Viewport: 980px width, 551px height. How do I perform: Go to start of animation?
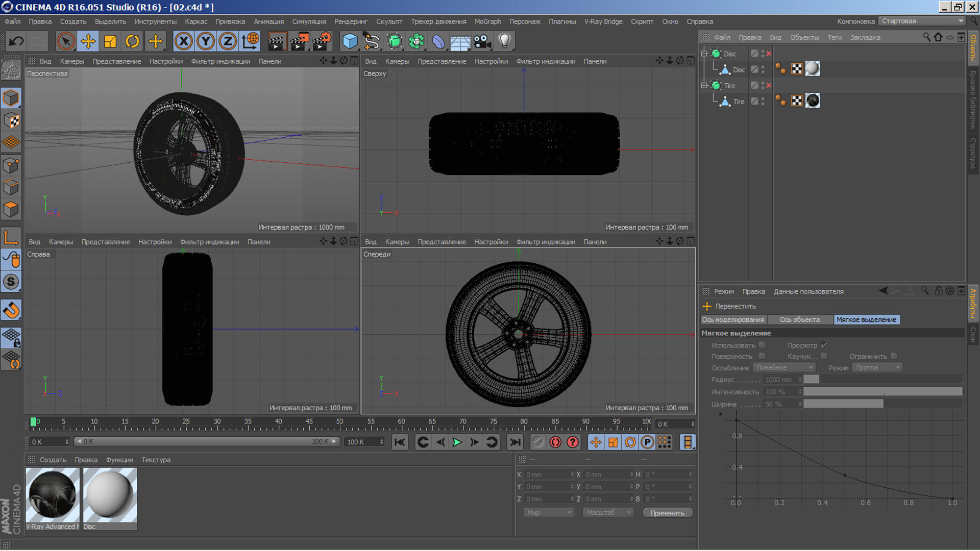pyautogui.click(x=400, y=442)
